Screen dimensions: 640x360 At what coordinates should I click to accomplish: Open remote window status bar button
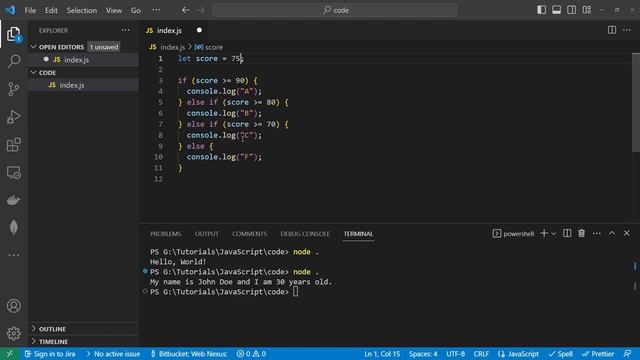click(9, 354)
